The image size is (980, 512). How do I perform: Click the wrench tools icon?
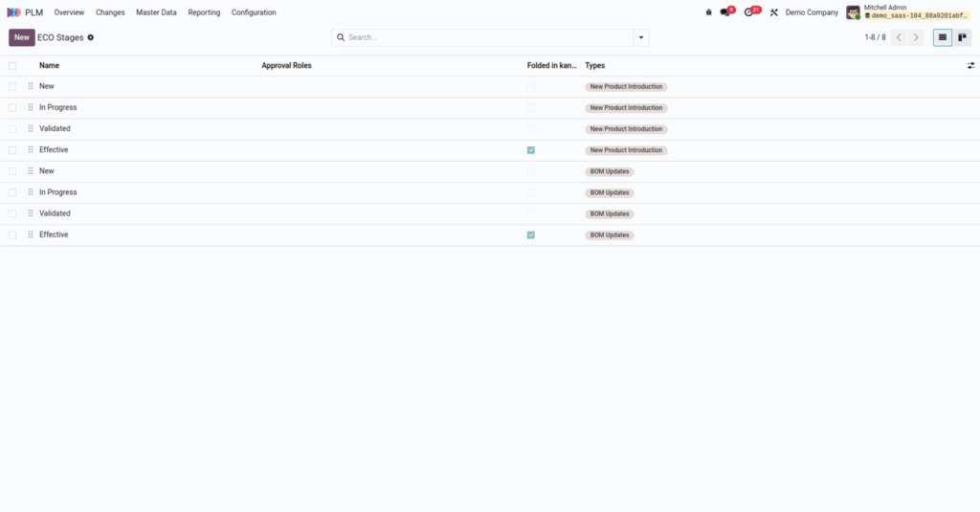pyautogui.click(x=773, y=12)
